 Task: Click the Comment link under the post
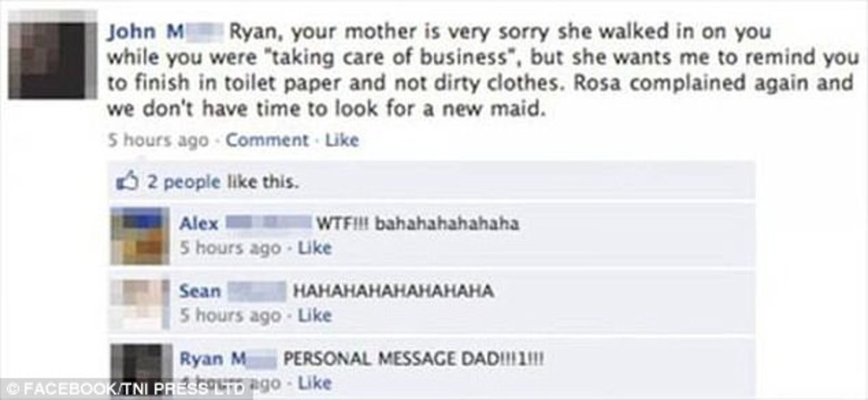(x=268, y=140)
